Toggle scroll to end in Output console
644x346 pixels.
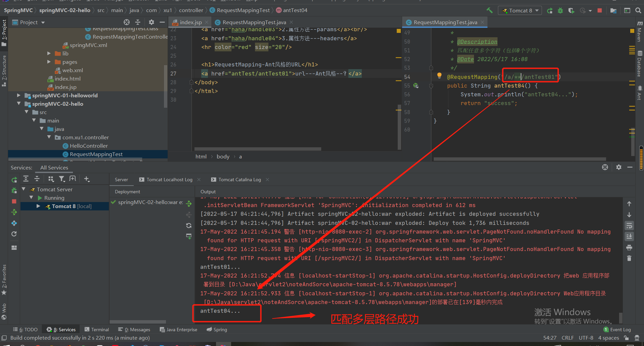tap(629, 237)
